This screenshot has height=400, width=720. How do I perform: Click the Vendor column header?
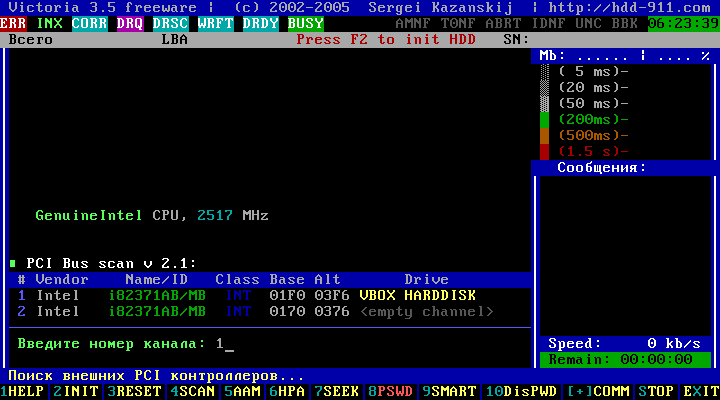point(62,280)
